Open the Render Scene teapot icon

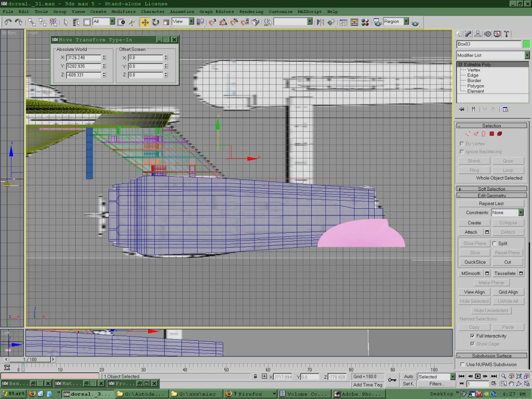[x=377, y=22]
